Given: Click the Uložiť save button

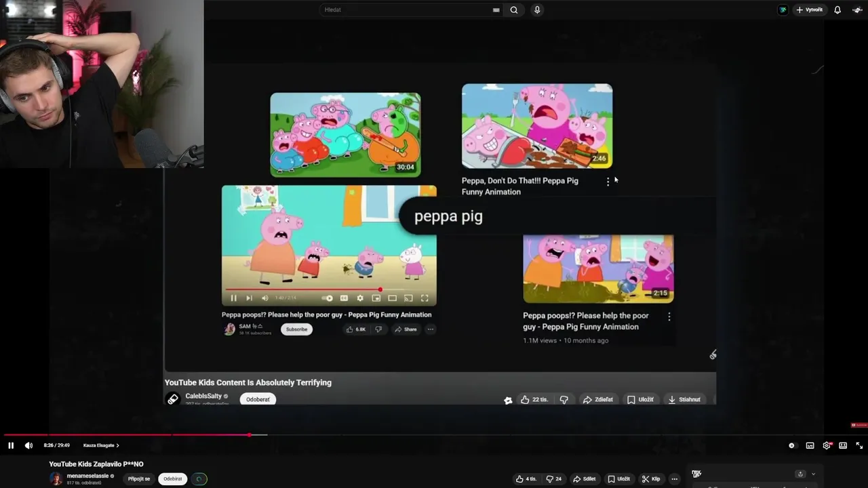Looking at the screenshot, I should click(641, 400).
